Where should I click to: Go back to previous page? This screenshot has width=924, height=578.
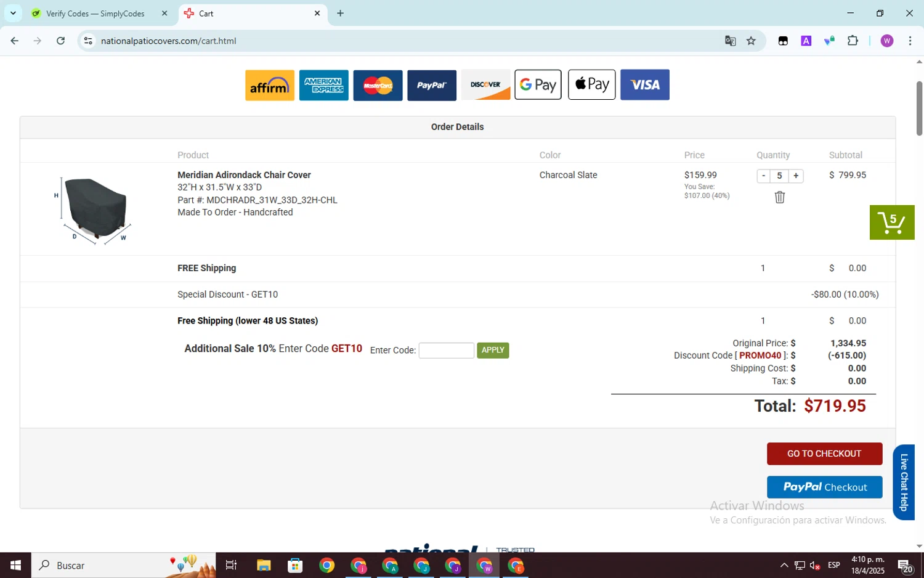(15, 41)
